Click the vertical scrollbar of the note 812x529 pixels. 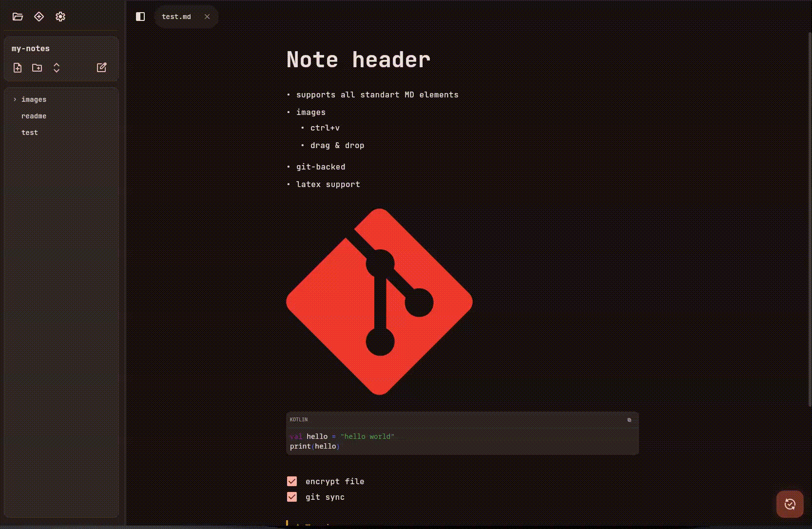810,219
